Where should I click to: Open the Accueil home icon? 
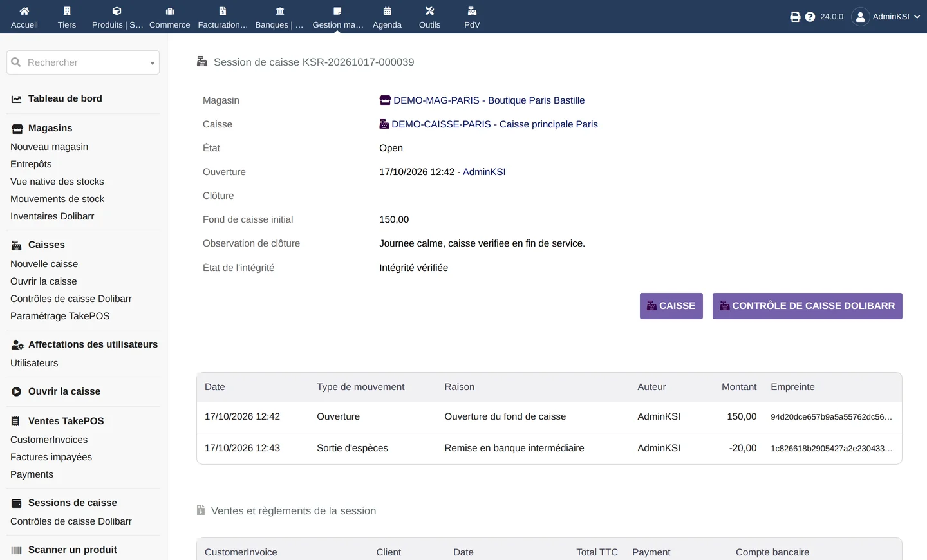[24, 11]
